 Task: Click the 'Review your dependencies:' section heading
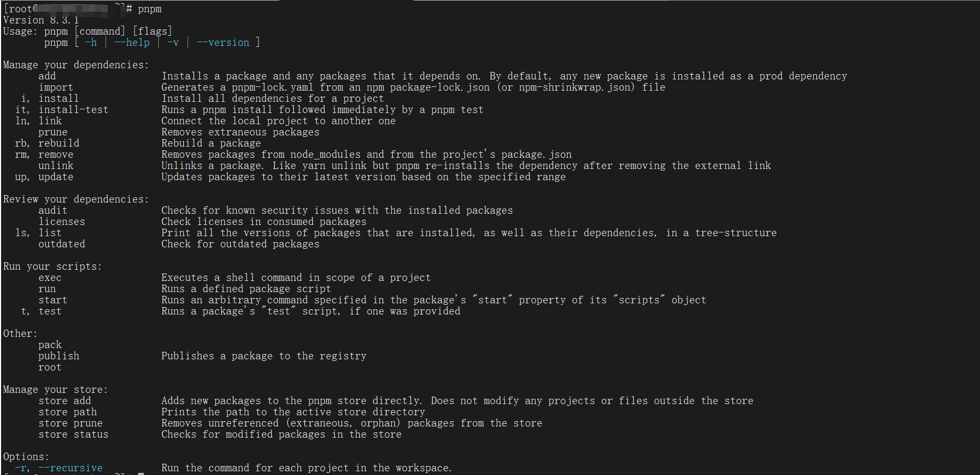coord(76,199)
